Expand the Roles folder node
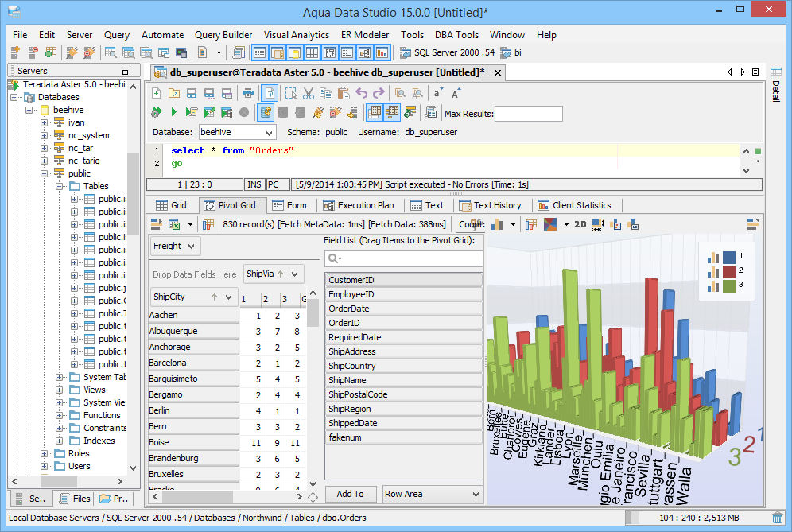Screen dimensions: 792x532 [x=44, y=454]
